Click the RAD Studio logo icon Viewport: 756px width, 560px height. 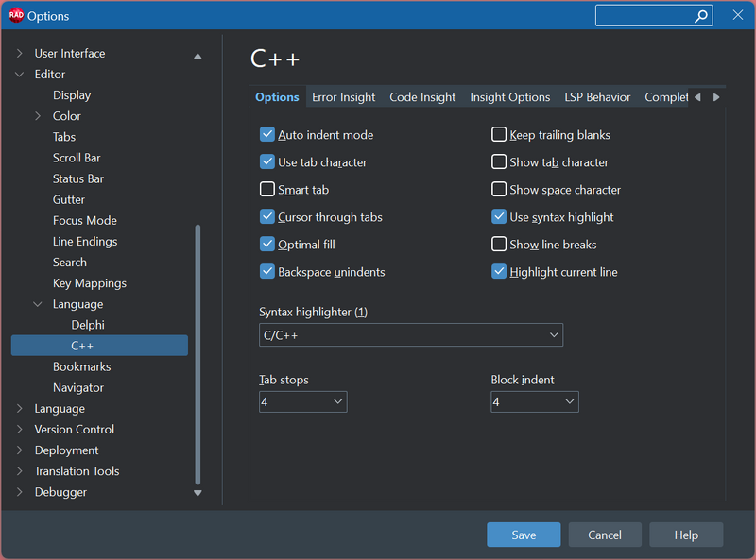coord(16,15)
